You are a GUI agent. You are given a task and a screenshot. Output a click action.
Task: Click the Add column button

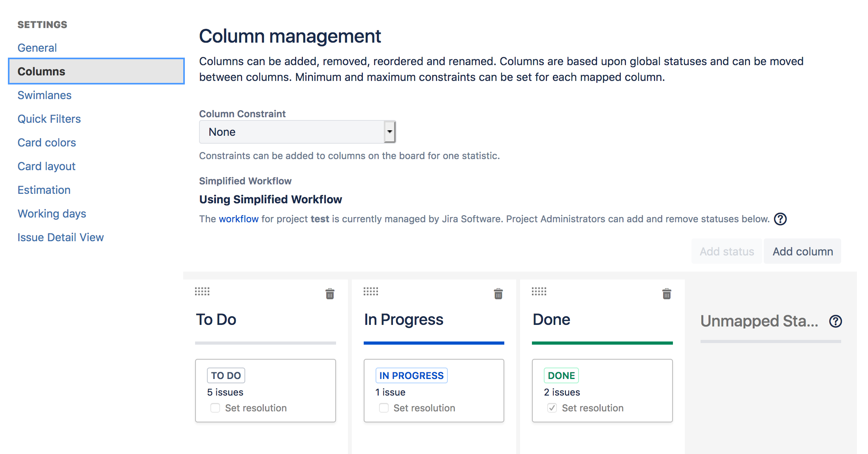pos(802,251)
